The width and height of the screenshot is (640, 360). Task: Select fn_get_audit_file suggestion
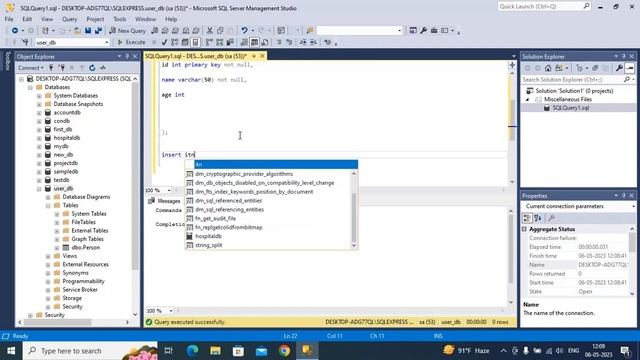(x=215, y=219)
